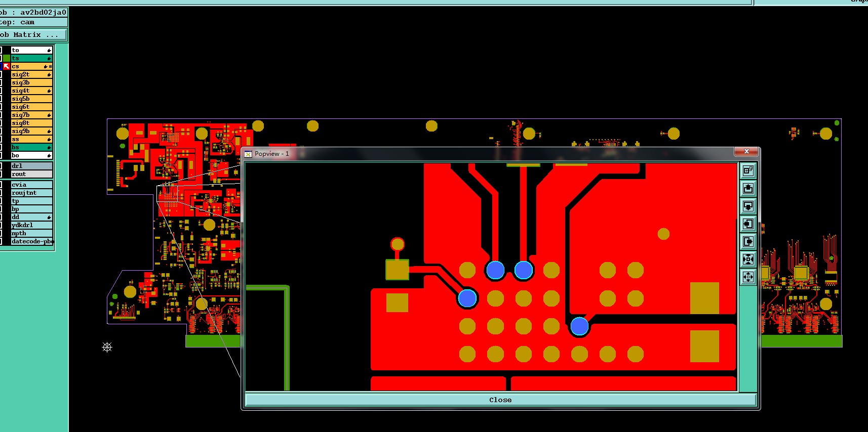868x432 pixels.
Task: Select the npth layer
Action: [31, 233]
